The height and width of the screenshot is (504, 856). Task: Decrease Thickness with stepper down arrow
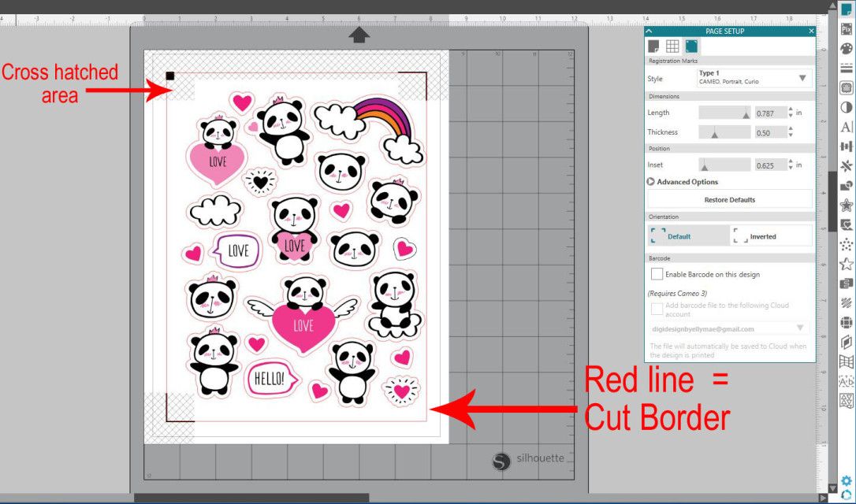pos(791,135)
